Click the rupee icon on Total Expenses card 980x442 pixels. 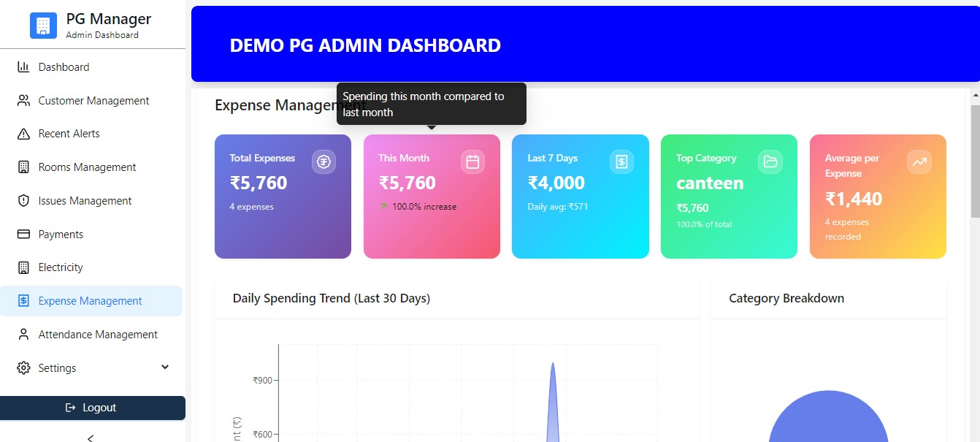pos(324,161)
